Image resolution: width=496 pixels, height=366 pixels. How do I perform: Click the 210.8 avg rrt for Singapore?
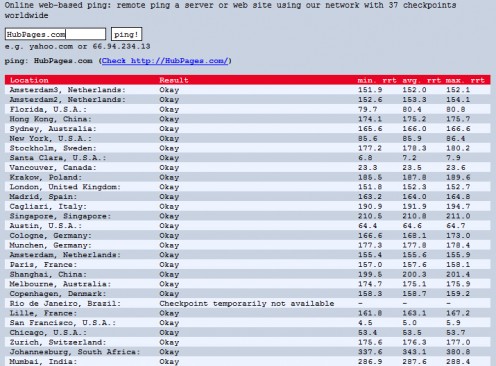pyautogui.click(x=414, y=216)
